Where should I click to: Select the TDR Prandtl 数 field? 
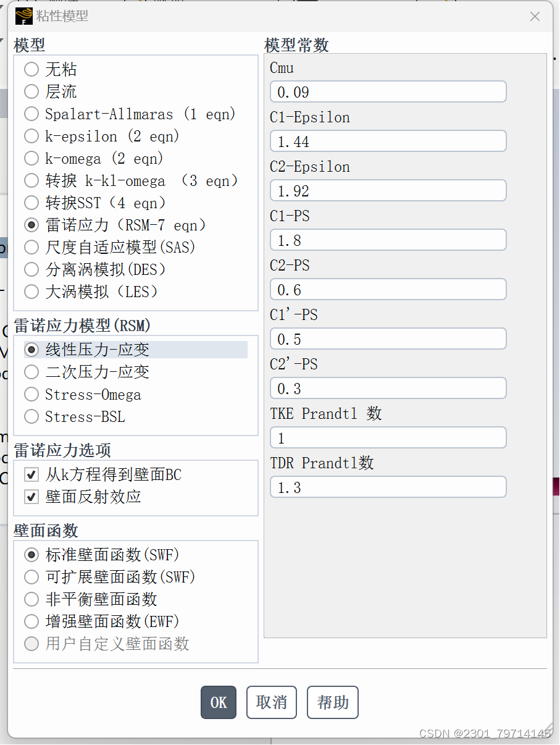click(x=388, y=487)
